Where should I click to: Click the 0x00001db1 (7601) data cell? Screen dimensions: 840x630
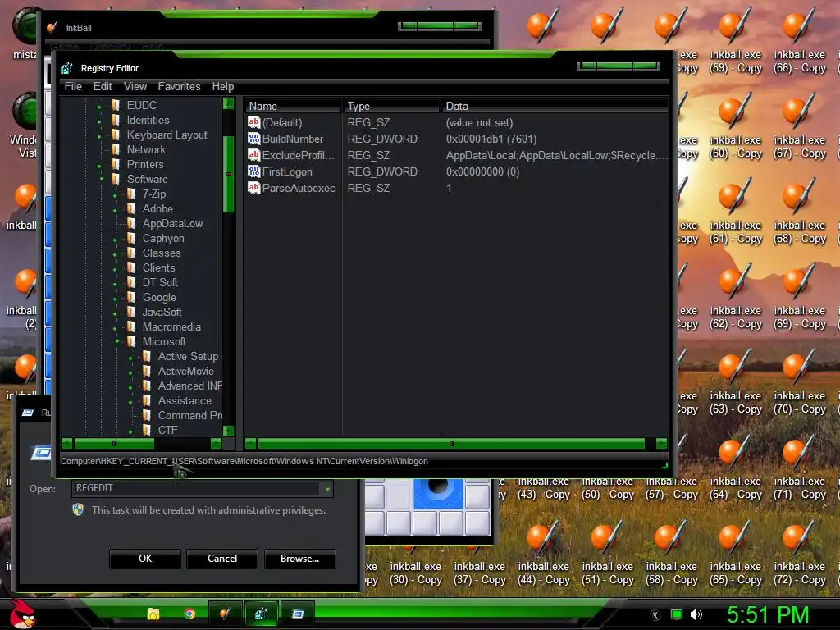[491, 139]
